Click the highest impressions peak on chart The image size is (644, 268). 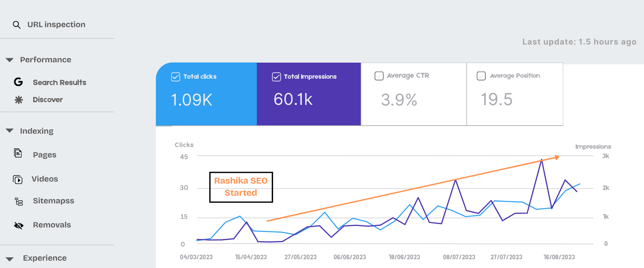point(541,160)
